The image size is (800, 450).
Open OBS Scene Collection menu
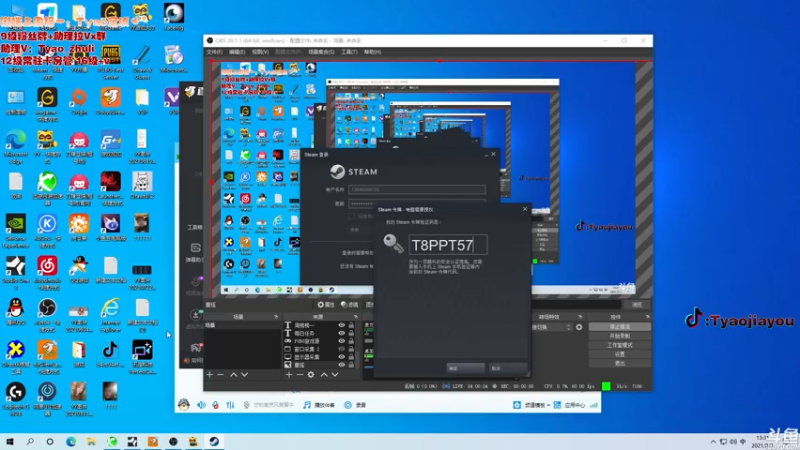coord(321,52)
